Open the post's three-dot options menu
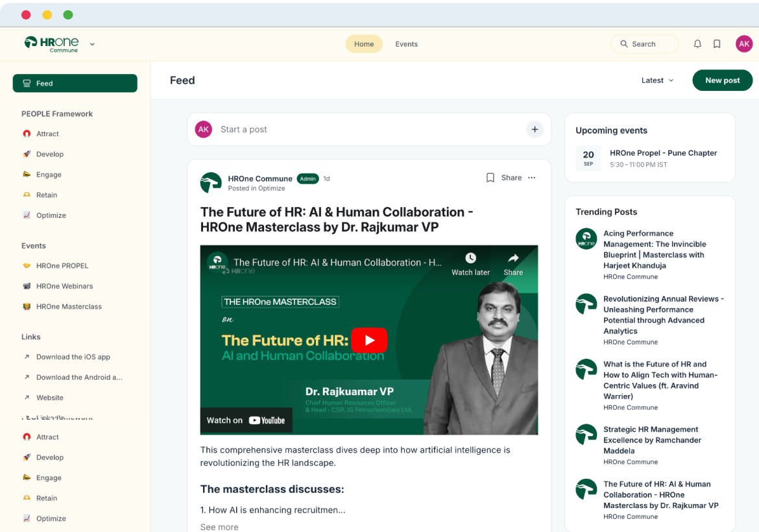 532,178
